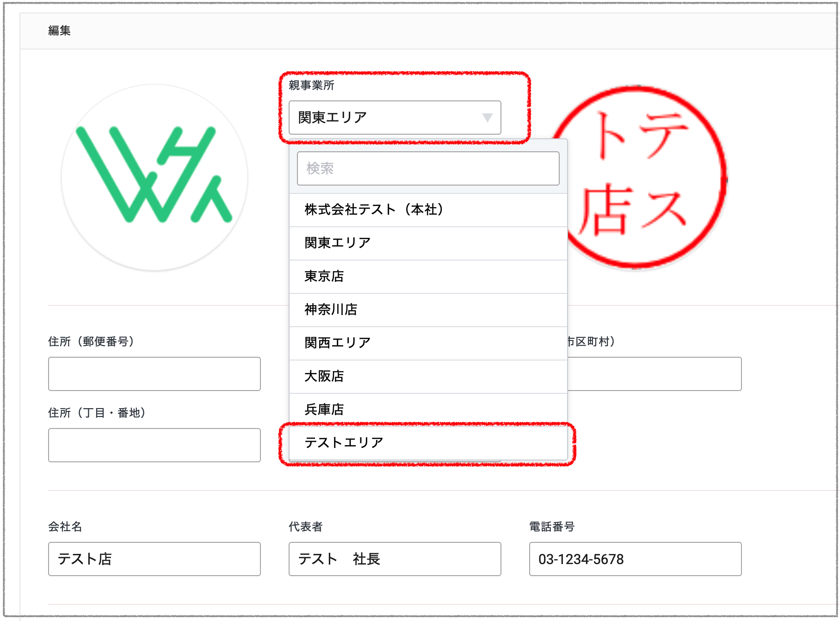Select 東京店 from the dropdown list
Image resolution: width=840 pixels, height=621 pixels.
point(428,276)
